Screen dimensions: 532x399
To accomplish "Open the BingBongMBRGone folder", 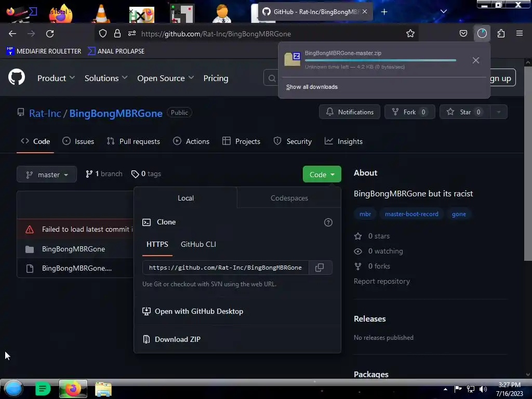I will [x=74, y=249].
